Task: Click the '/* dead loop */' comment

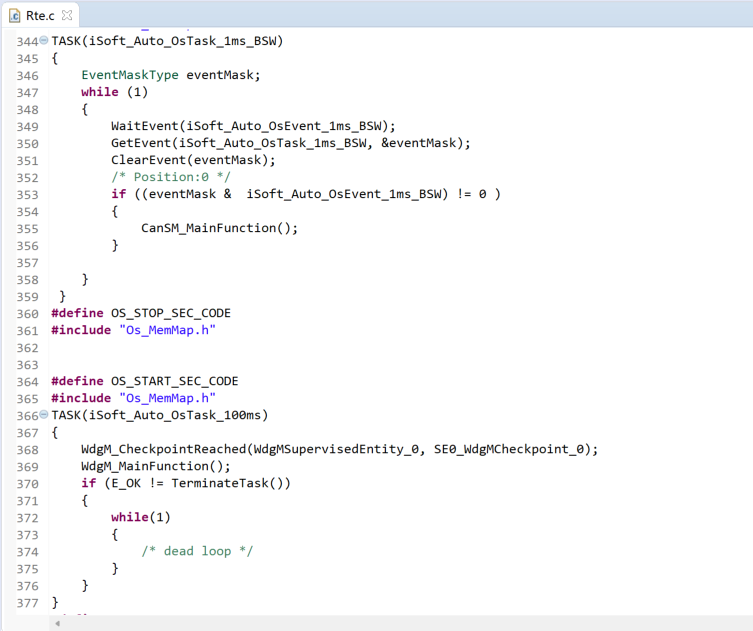Action: click(197, 551)
